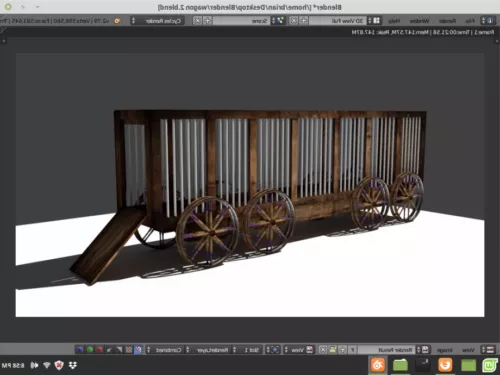Image resolution: width=500 pixels, height=375 pixels.
Task: Toggle Blue channel display
Action: coord(80,350)
